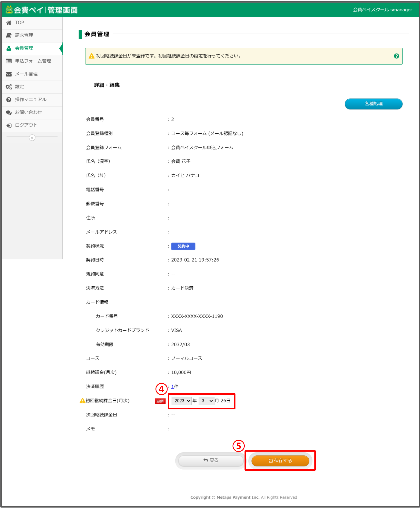Click the 会費ペイ logo in header
This screenshot has width=420, height=508.
coord(42,10)
